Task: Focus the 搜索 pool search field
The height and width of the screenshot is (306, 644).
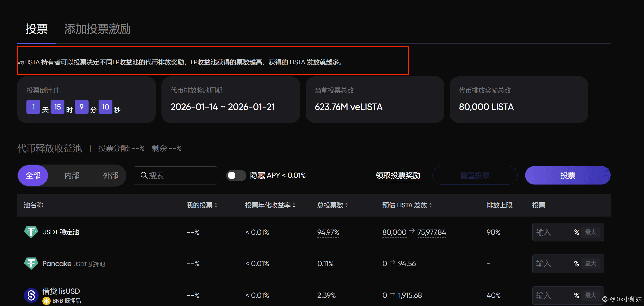Action: [180, 176]
